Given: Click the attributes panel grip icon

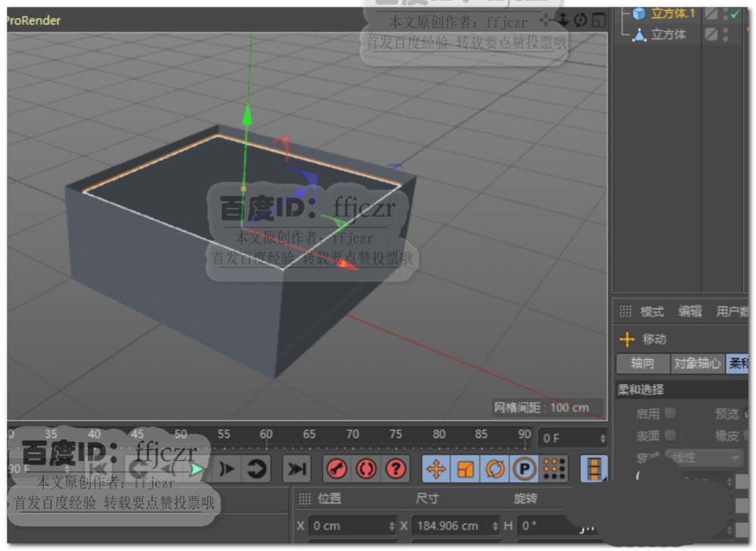Looking at the screenshot, I should [x=625, y=311].
